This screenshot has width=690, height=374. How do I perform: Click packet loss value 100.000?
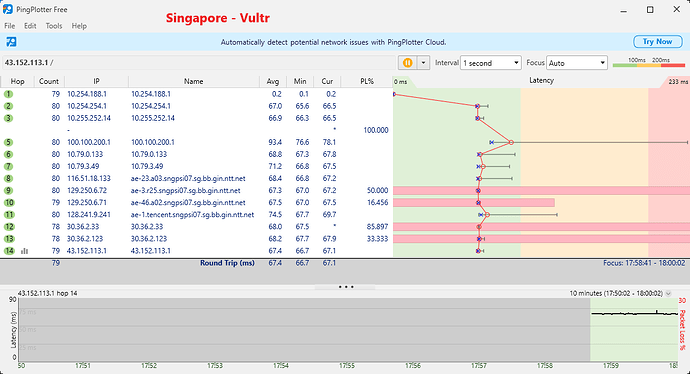coord(376,130)
